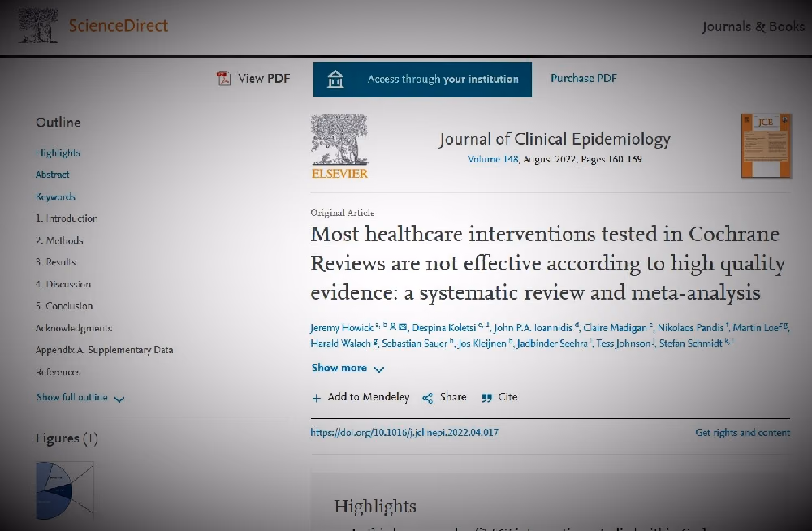Click the envelope icon beside Jeremy Howick
The image size is (812, 531).
(x=403, y=327)
